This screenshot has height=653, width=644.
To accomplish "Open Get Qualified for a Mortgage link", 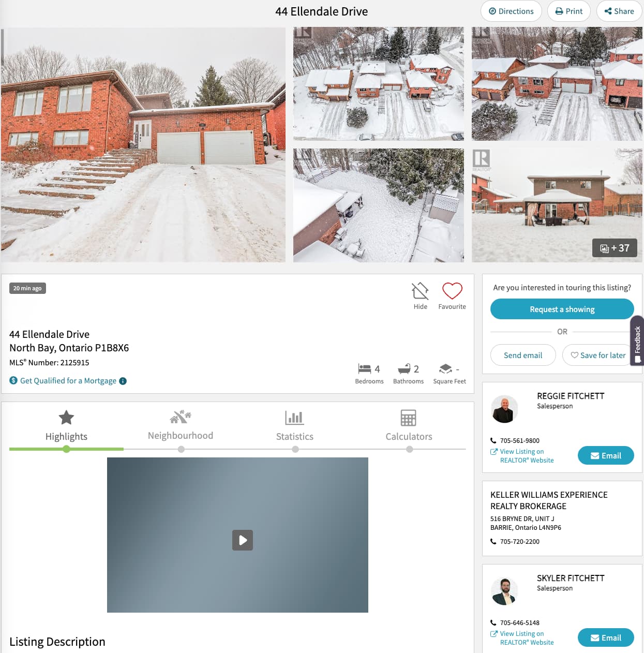I will 68,381.
